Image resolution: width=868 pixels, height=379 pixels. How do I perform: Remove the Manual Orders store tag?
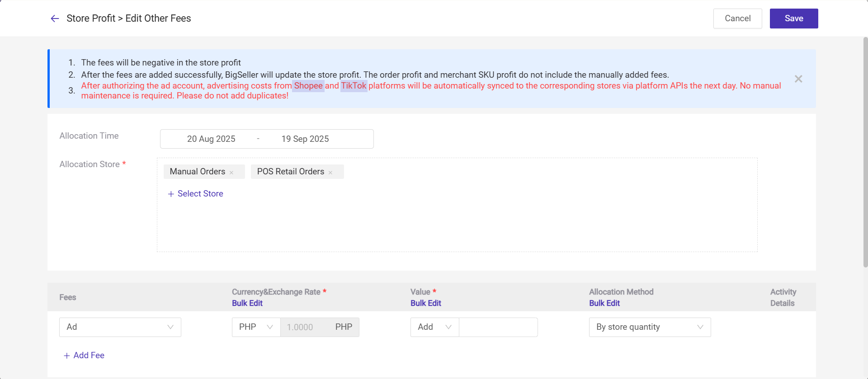pos(231,173)
